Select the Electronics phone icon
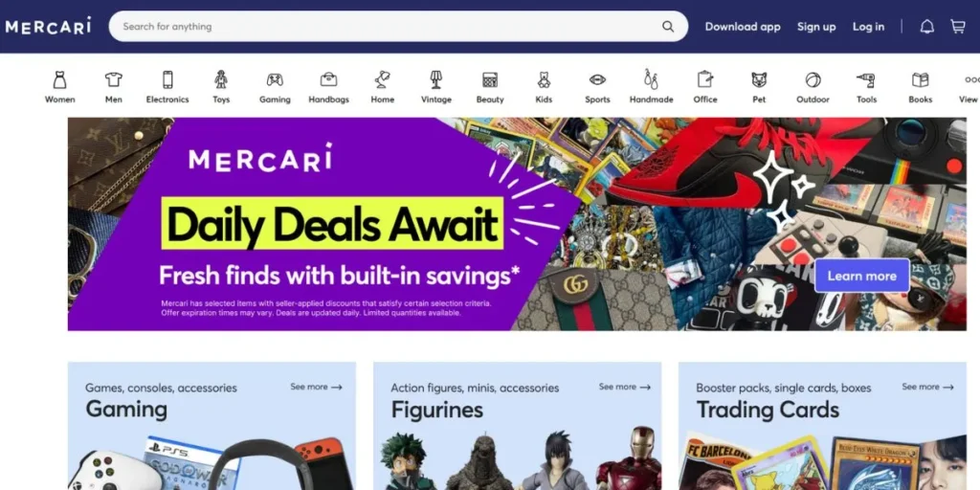980x490 pixels. [x=167, y=80]
